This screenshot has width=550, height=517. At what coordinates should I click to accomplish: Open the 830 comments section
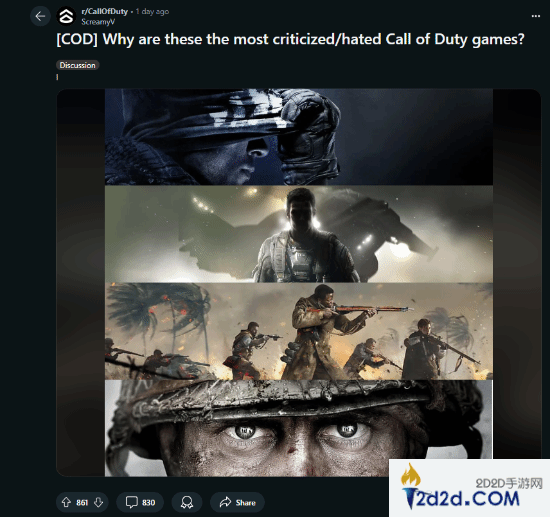click(x=140, y=502)
